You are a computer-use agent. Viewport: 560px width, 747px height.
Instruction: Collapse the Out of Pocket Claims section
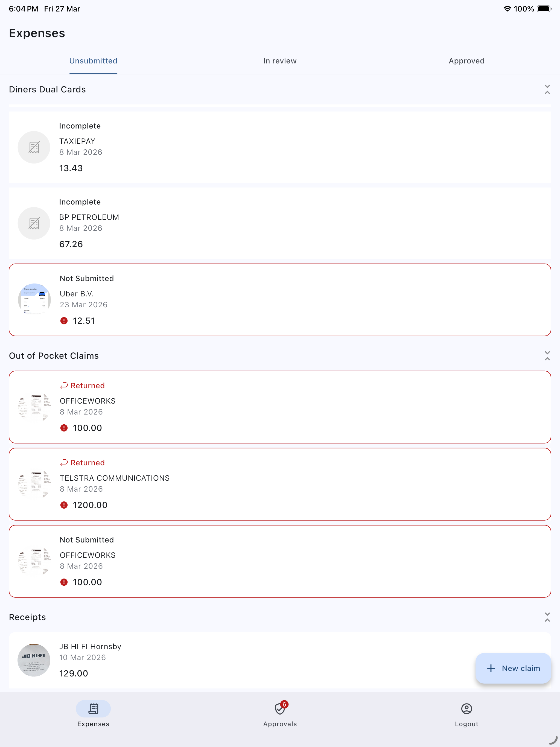547,356
